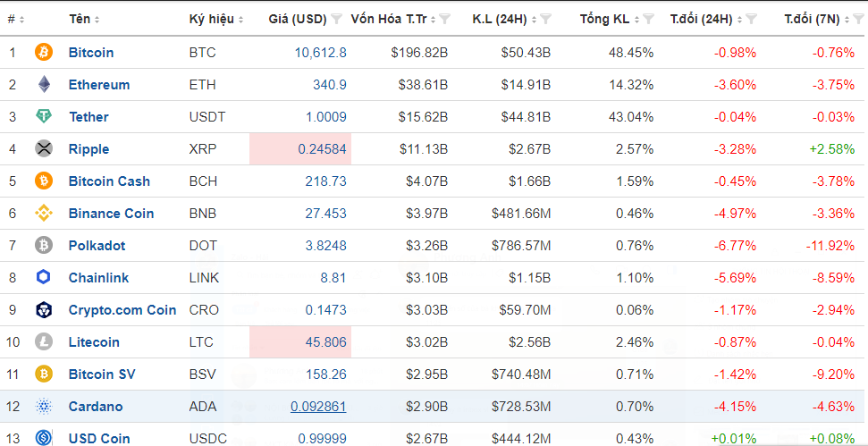Click the Ethereum diamond logo icon

44,85
